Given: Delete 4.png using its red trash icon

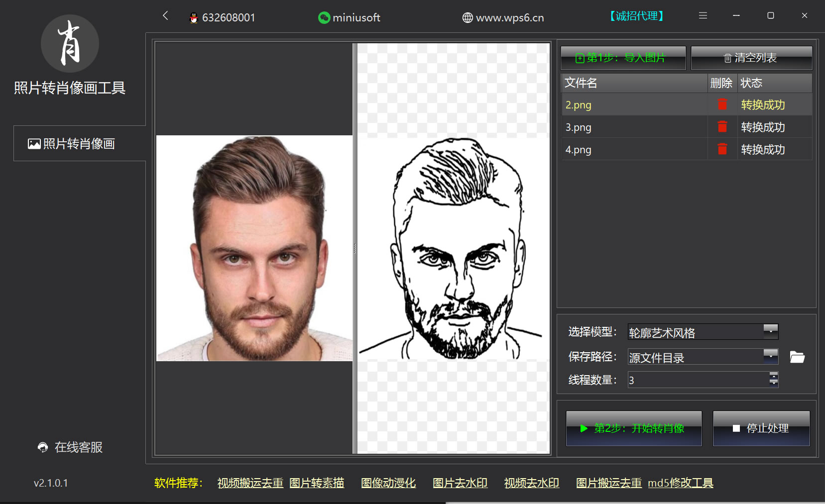Looking at the screenshot, I should [x=722, y=149].
